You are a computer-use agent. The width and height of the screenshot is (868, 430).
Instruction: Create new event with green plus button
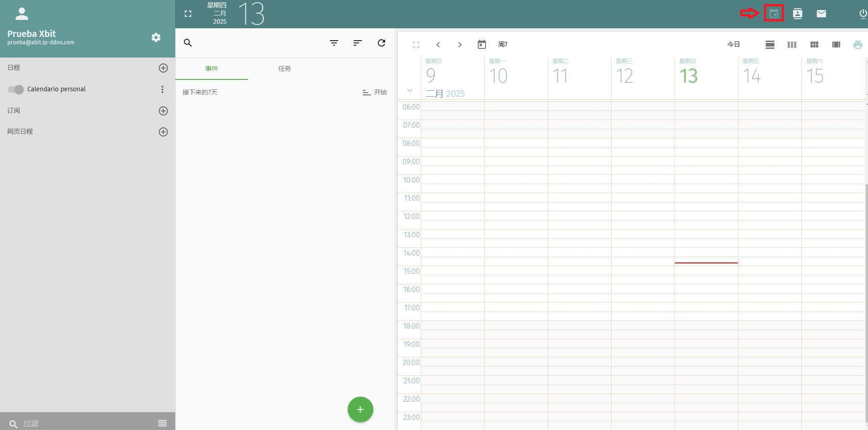coord(361,409)
